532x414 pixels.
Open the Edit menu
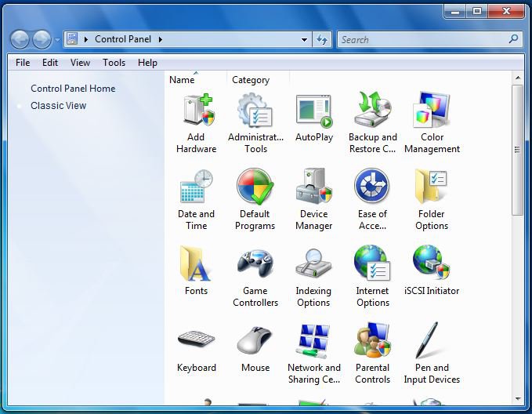(50, 63)
